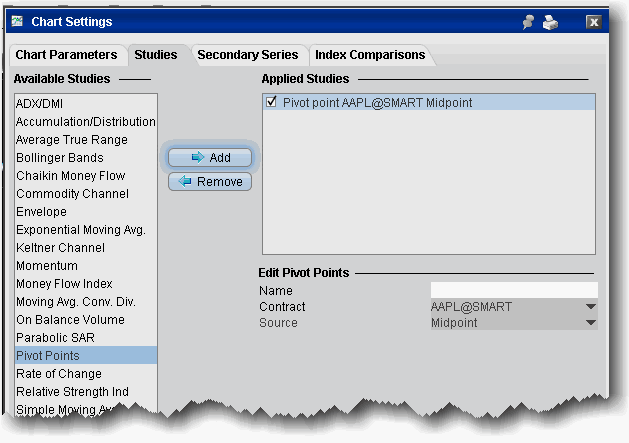Open the Contract dropdown arrow
Viewport: 629px width, 443px height.
tap(590, 307)
